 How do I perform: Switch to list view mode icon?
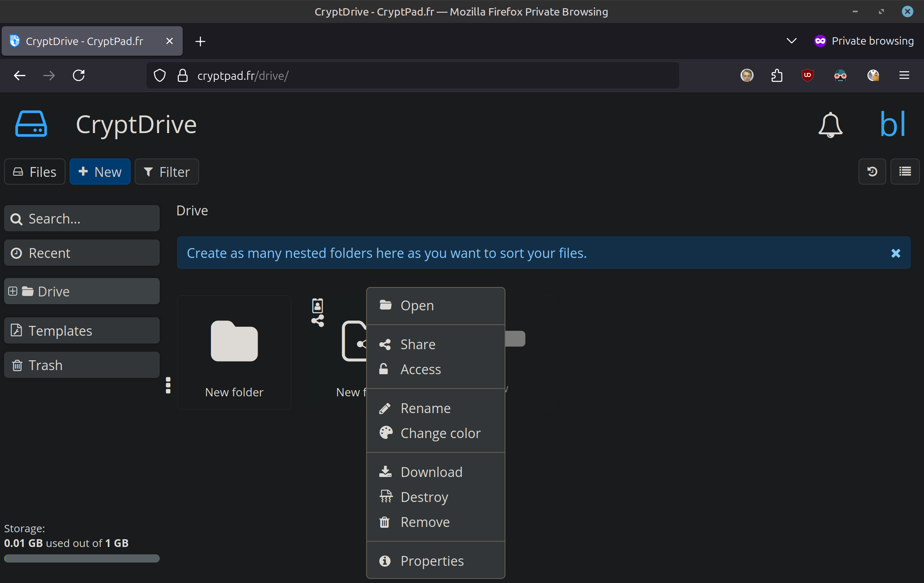tap(905, 172)
